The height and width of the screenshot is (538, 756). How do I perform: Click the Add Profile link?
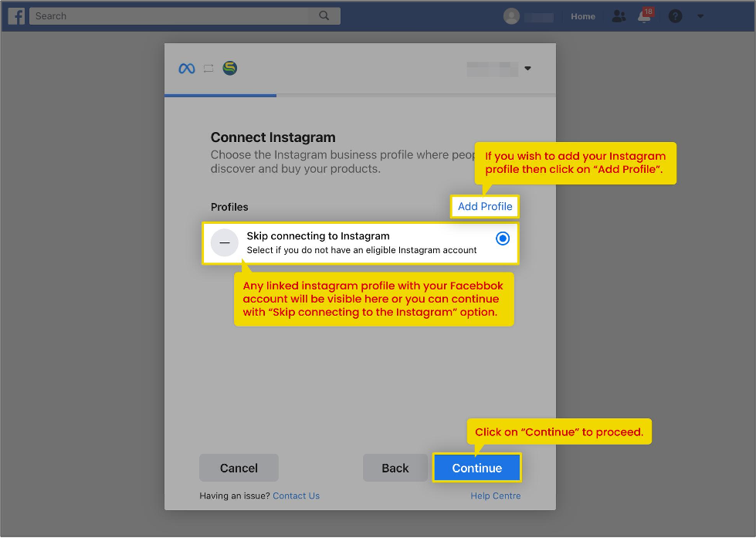pyautogui.click(x=484, y=206)
